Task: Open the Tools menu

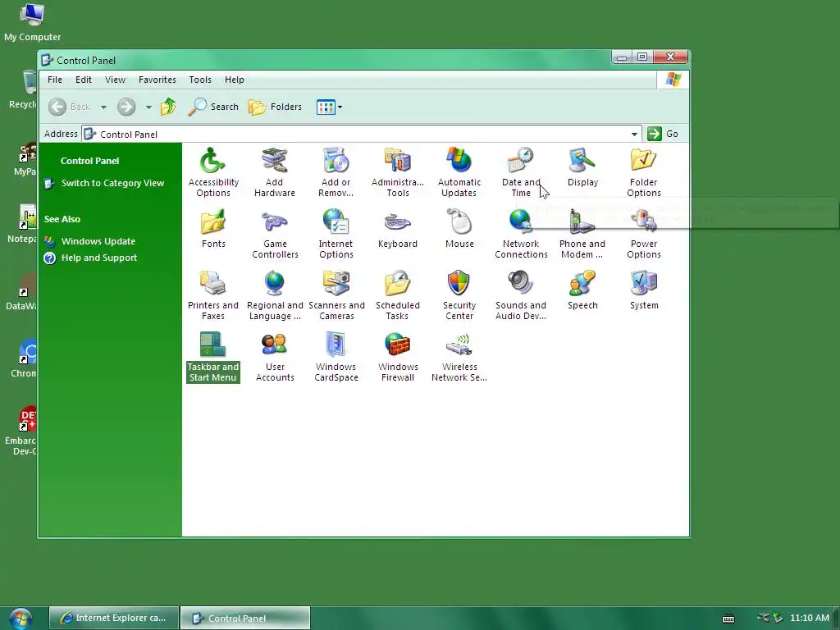Action: click(200, 80)
